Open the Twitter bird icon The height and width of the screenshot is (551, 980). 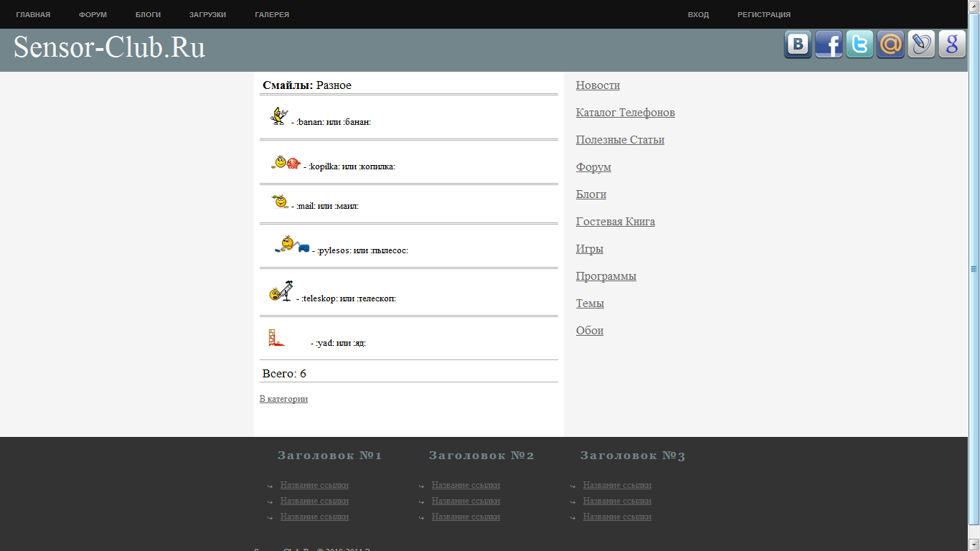pyautogui.click(x=859, y=44)
